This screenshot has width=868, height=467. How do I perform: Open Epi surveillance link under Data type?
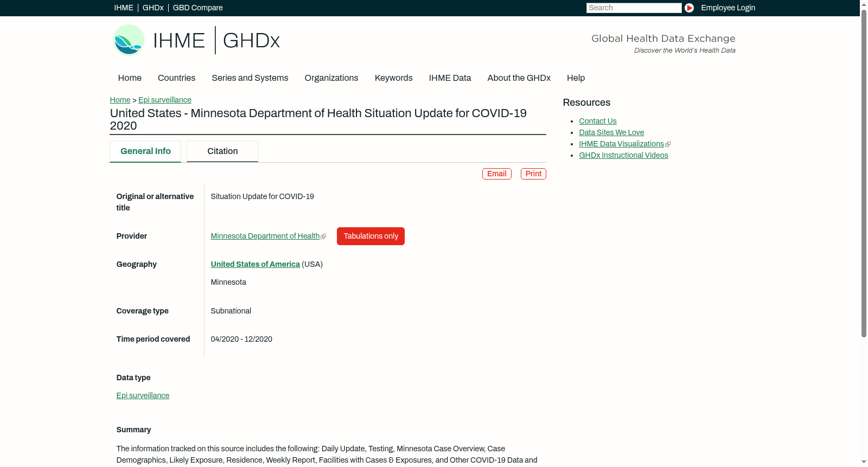coord(143,395)
